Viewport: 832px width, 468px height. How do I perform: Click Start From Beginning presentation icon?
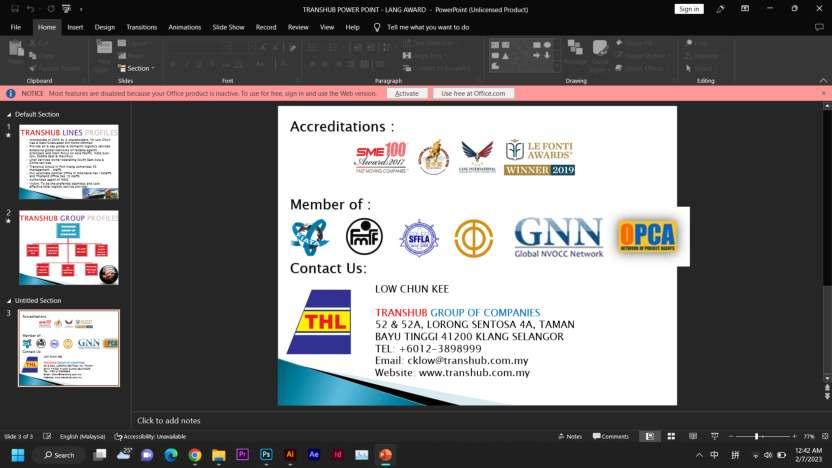66,9
